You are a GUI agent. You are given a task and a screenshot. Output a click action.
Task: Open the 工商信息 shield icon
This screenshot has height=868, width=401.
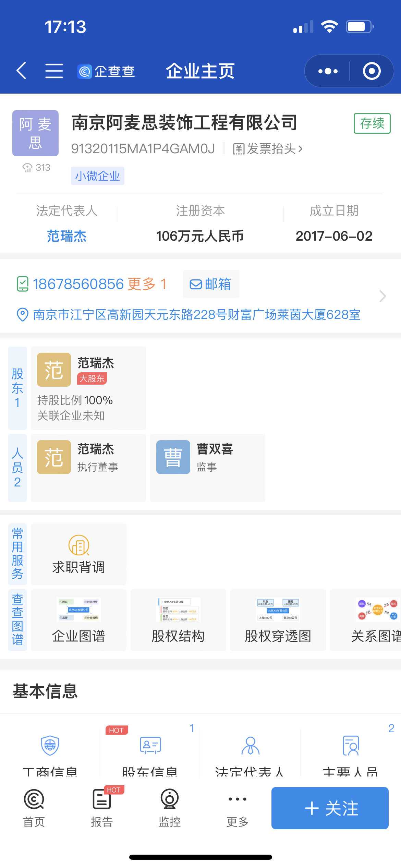(x=50, y=745)
